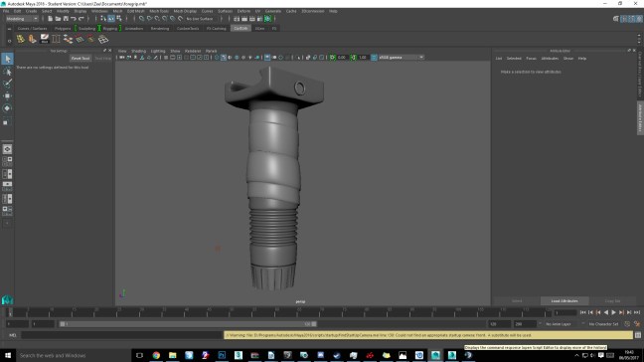Click the Copy Tab button
The height and width of the screenshot is (362, 644).
[612, 301]
